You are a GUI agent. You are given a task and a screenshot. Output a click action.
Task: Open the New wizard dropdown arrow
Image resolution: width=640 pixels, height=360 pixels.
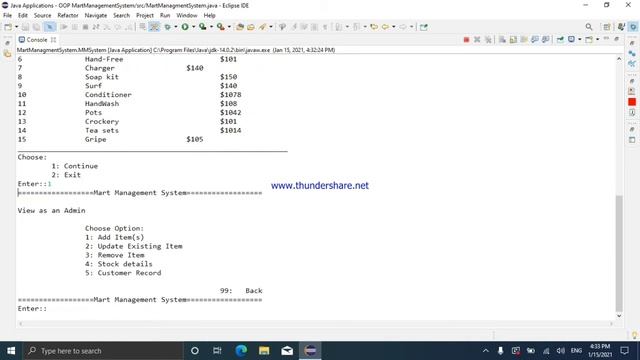(16, 27)
